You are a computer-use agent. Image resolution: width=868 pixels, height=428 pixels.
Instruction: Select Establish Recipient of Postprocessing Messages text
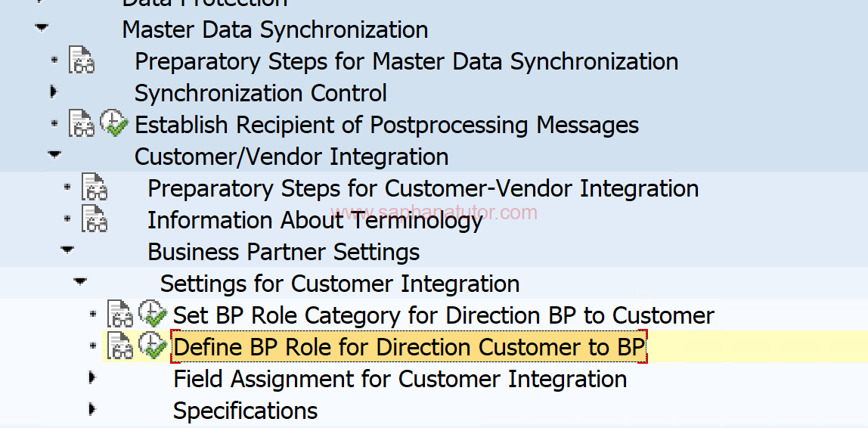point(387,125)
